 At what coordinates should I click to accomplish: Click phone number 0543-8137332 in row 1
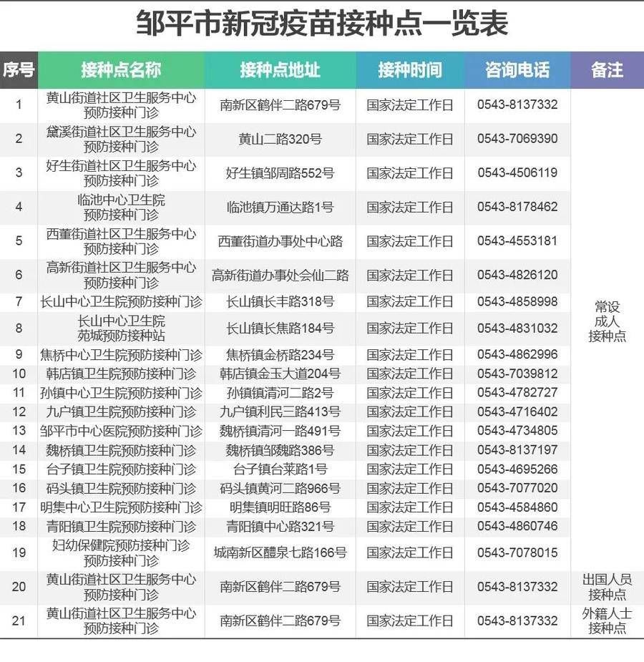coord(516,105)
